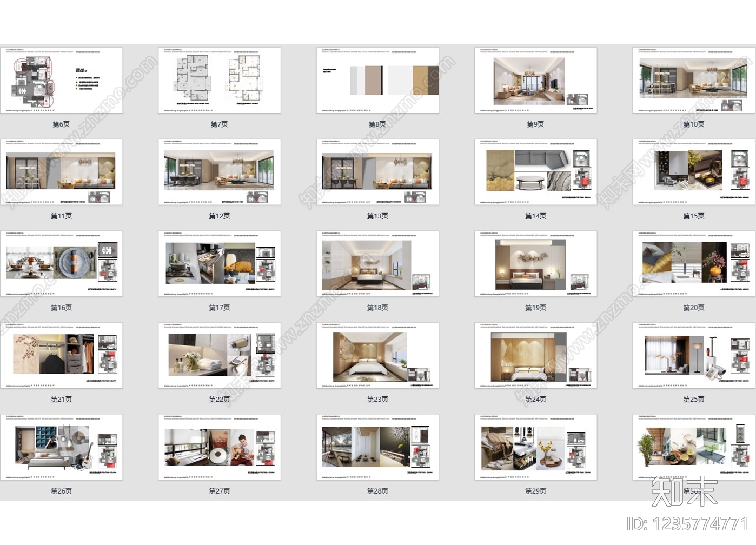Click the "第6页" page label
The width and height of the screenshot is (756, 545).
[61, 124]
